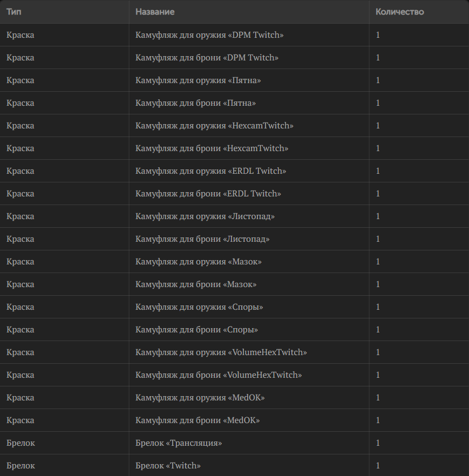The height and width of the screenshot is (476, 469).
Task: Select Камуфляж для оружия «DPM Twitch» row
Action: pos(234,35)
